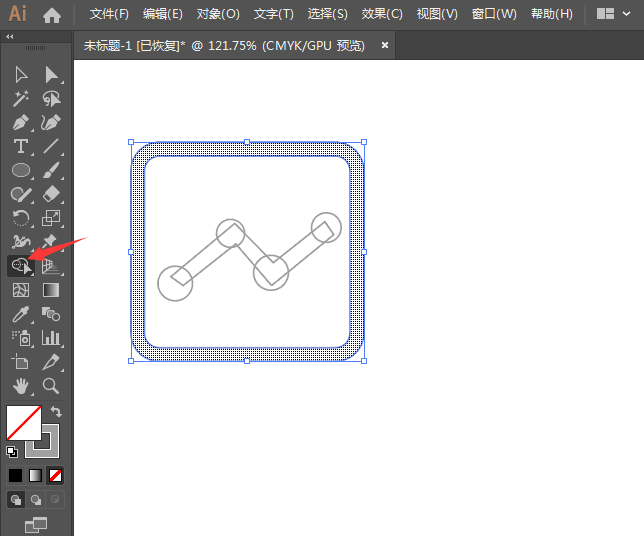Select the Mesh tool
This screenshot has height=536, width=644.
tap(21, 290)
